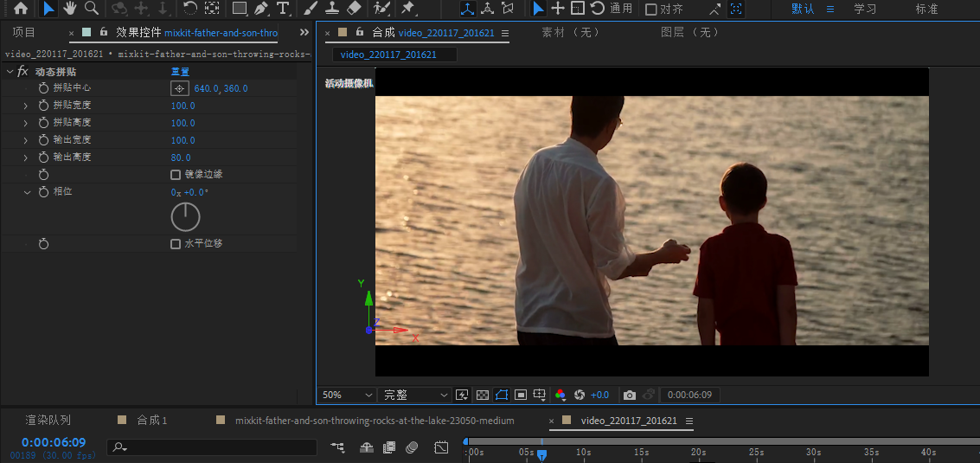
Task: Switch to the 渲染队列 tab
Action: coord(48,421)
